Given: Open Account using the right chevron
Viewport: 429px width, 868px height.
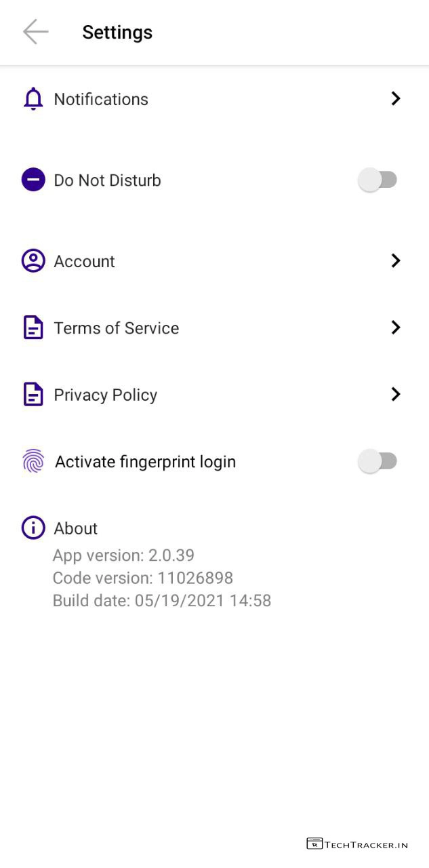Looking at the screenshot, I should pyautogui.click(x=396, y=261).
